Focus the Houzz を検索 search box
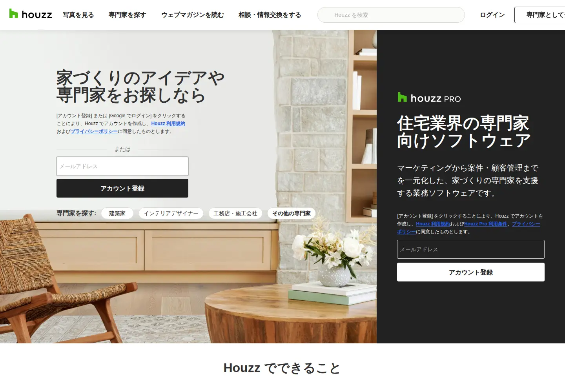Screen dimensions: 565x392 tap(391, 15)
